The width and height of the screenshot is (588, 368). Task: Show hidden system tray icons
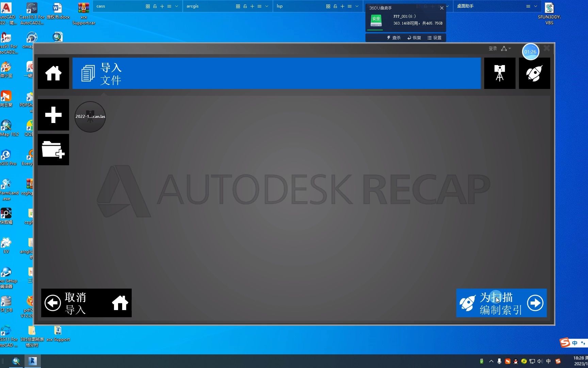pos(491,361)
